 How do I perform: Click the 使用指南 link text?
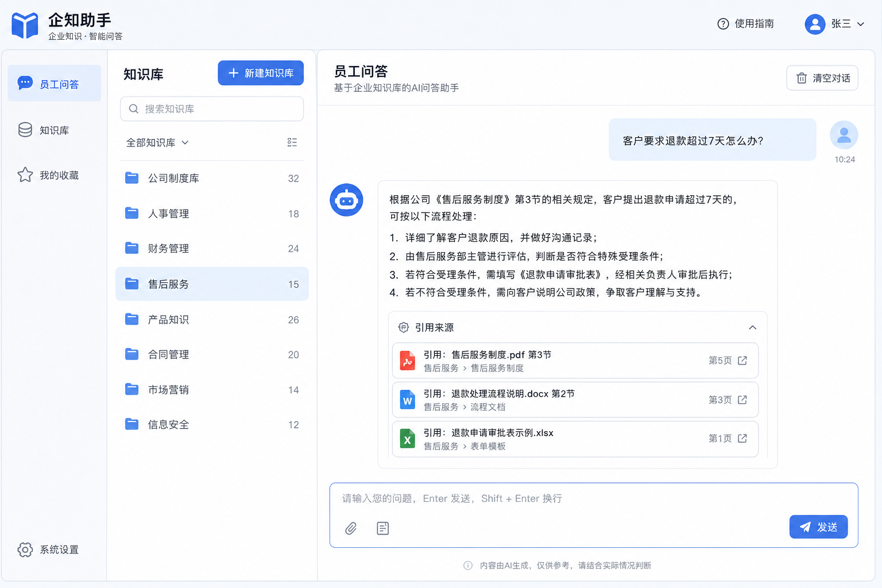point(755,24)
